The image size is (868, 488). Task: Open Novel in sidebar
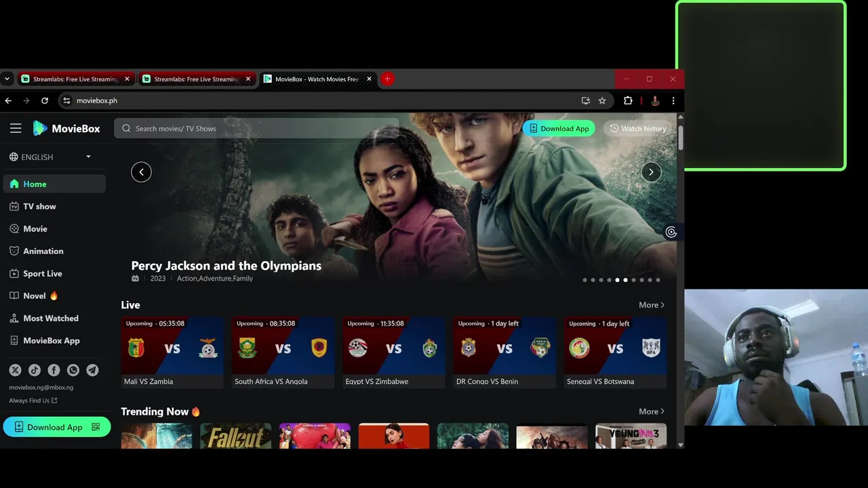coord(54,296)
